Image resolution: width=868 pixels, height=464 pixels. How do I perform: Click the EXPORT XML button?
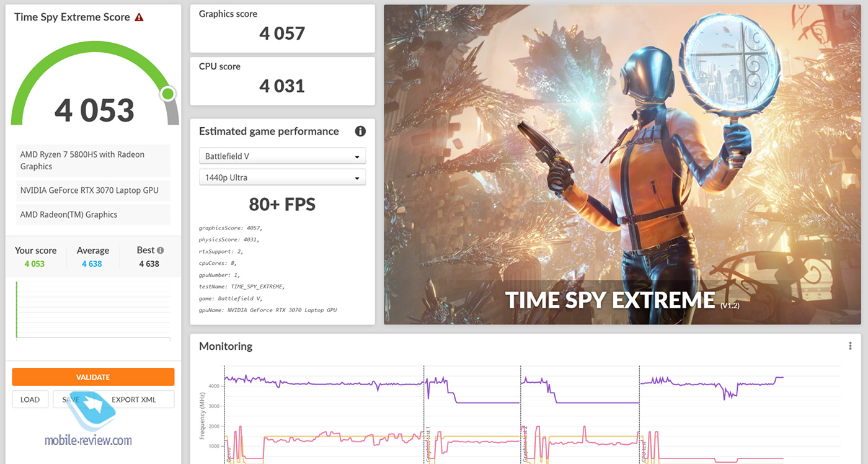(133, 399)
